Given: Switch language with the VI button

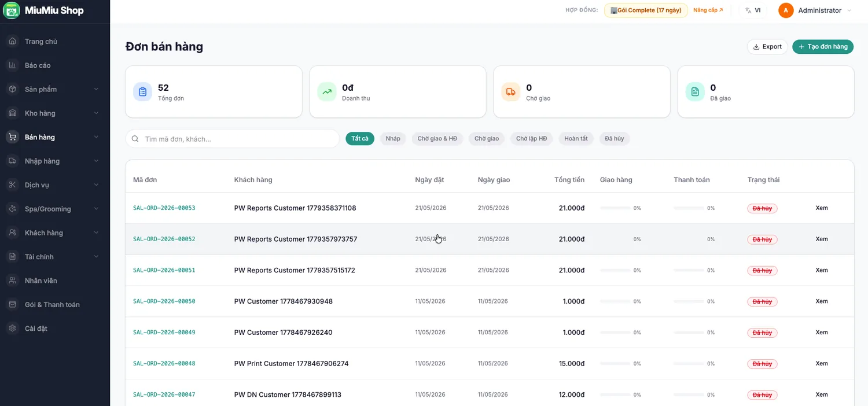Looking at the screenshot, I should pyautogui.click(x=753, y=10).
